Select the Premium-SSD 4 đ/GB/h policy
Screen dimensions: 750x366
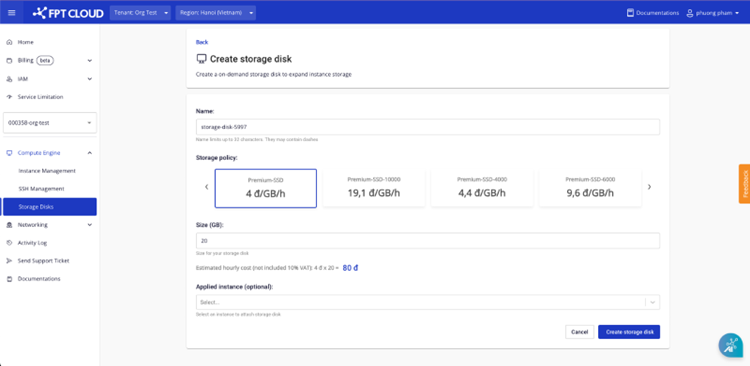pyautogui.click(x=265, y=189)
